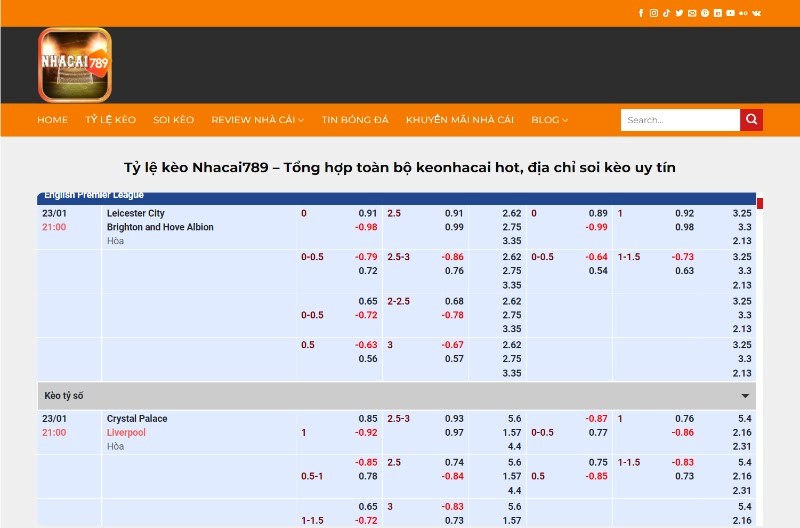Open the Pinterest icon link
Viewport: 800px width, 528px height.
[705, 13]
